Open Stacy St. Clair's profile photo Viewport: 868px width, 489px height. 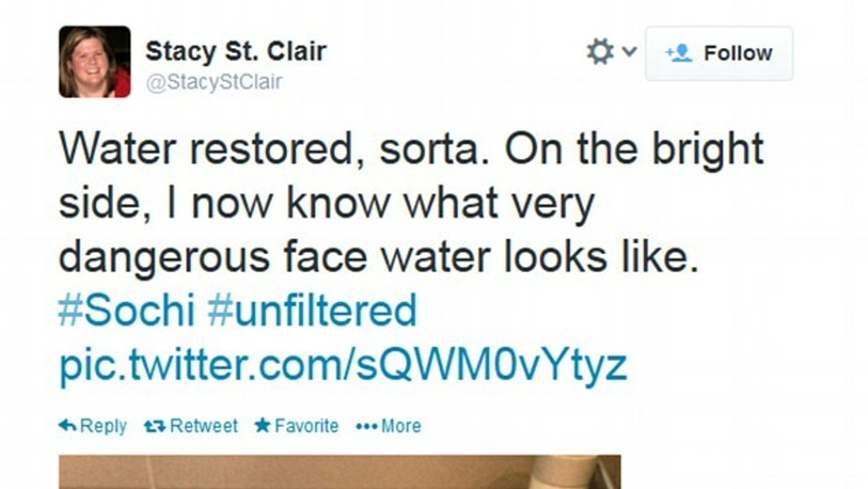coord(95,61)
